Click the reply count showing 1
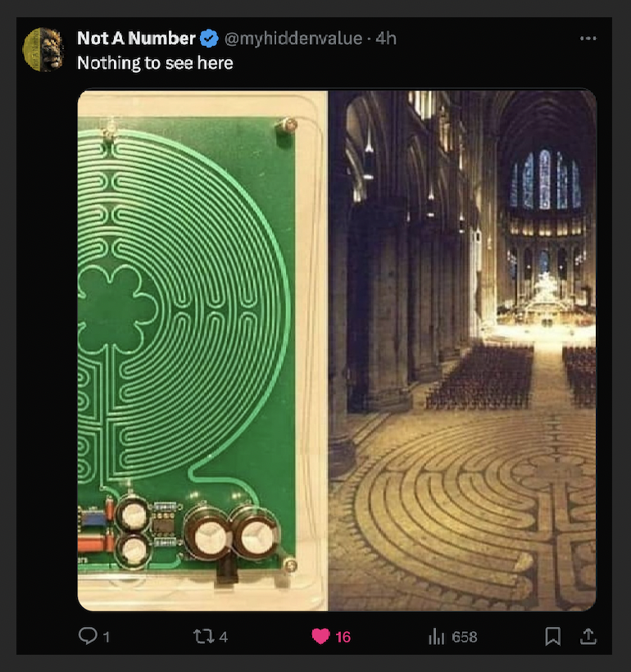 click(106, 636)
